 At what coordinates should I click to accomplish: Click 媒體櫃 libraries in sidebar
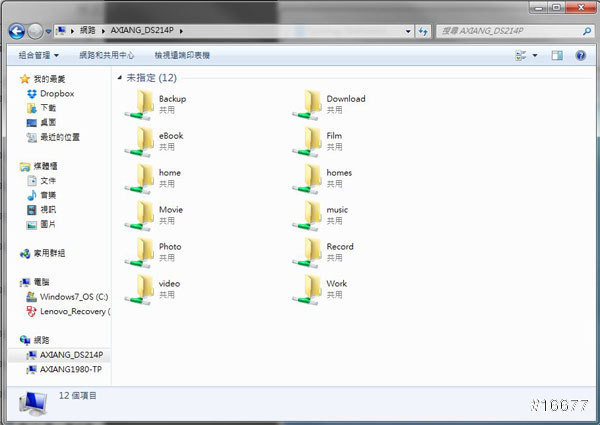pyautogui.click(x=46, y=166)
